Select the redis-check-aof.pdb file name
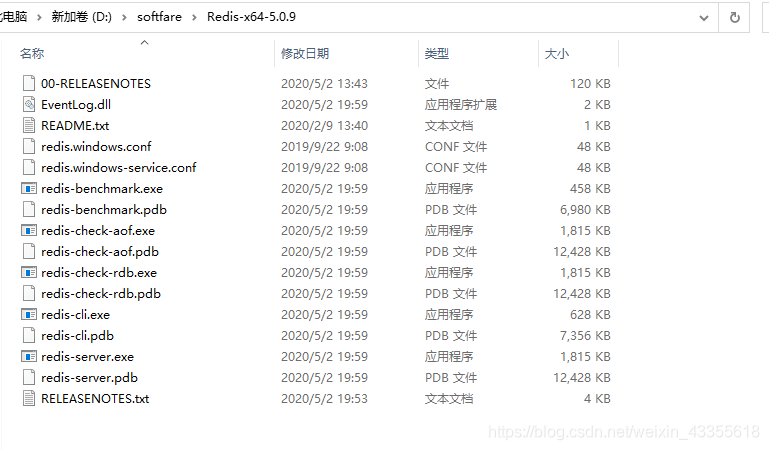Screen dimensions: 769x450 coord(100,251)
